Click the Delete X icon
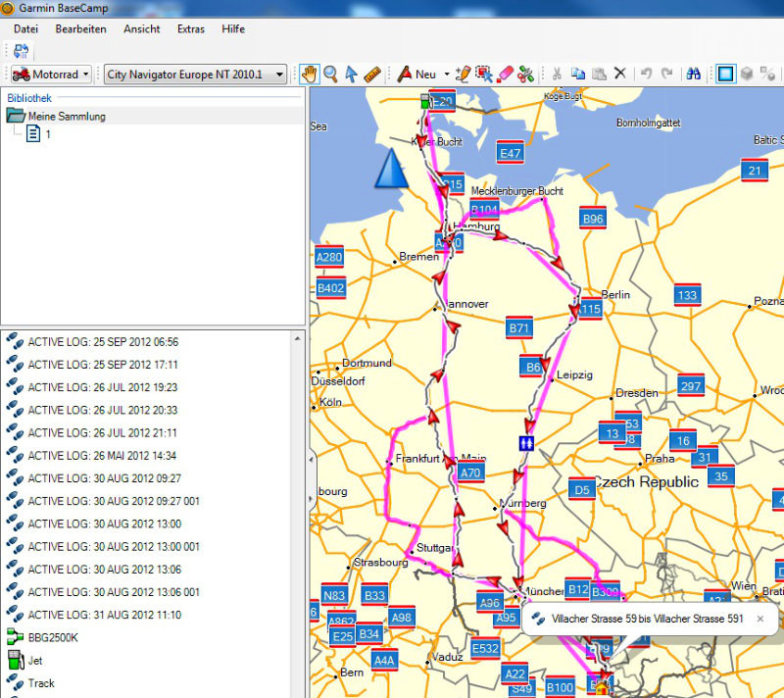The height and width of the screenshot is (698, 784). click(x=620, y=74)
